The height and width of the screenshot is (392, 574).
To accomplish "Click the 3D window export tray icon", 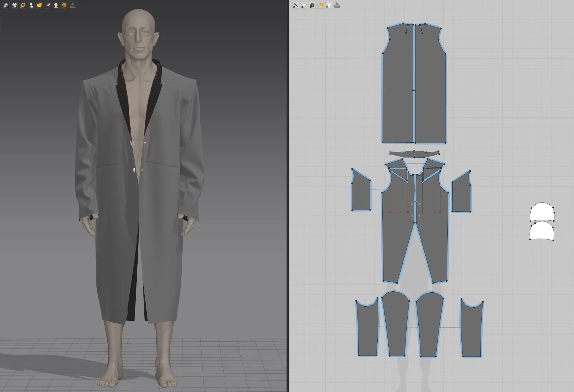I will coord(72,5).
